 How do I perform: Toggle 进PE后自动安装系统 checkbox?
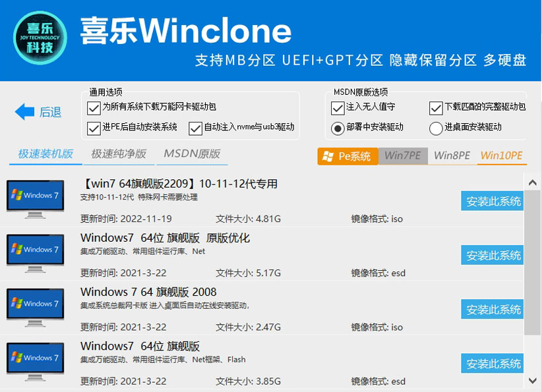click(94, 128)
